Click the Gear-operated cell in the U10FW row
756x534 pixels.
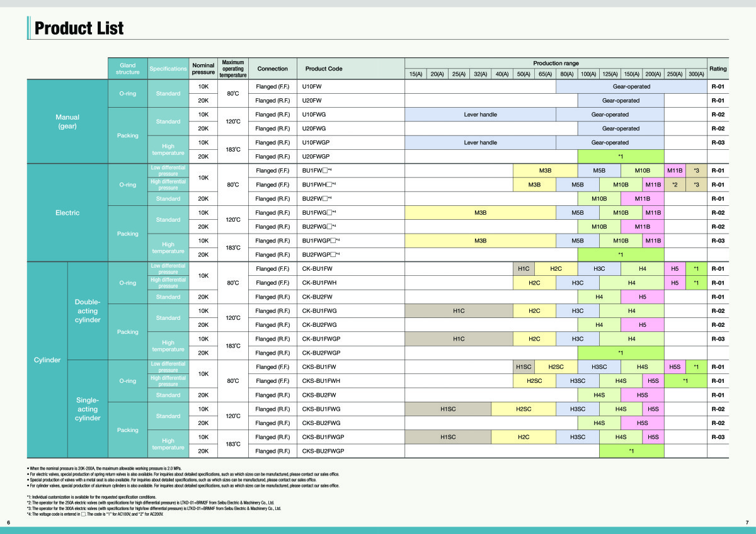click(x=631, y=86)
